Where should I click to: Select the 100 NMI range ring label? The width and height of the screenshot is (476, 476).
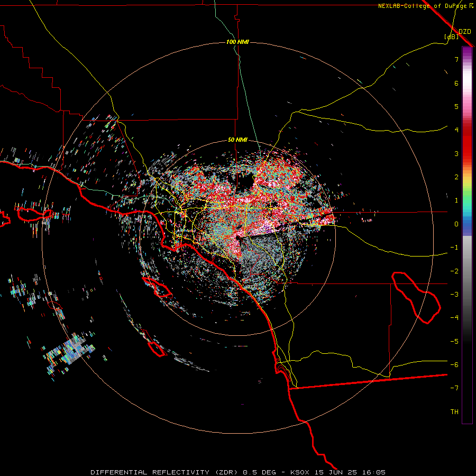pyautogui.click(x=237, y=42)
